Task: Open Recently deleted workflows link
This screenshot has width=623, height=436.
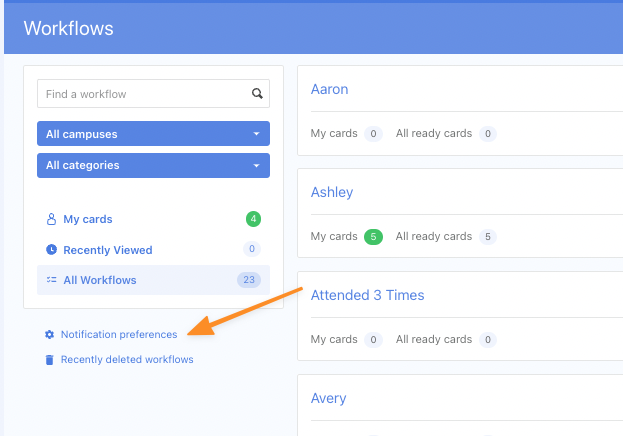Action: 127,360
